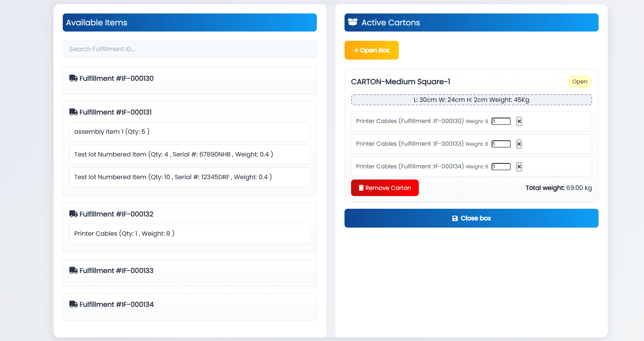644x341 pixels.
Task: Click the truck icon beside Fulfillment #IF-000132
Action: click(73, 214)
